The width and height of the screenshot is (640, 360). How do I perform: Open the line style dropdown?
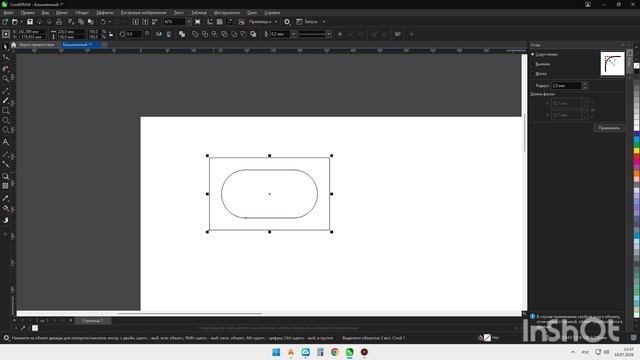pyautogui.click(x=328, y=34)
